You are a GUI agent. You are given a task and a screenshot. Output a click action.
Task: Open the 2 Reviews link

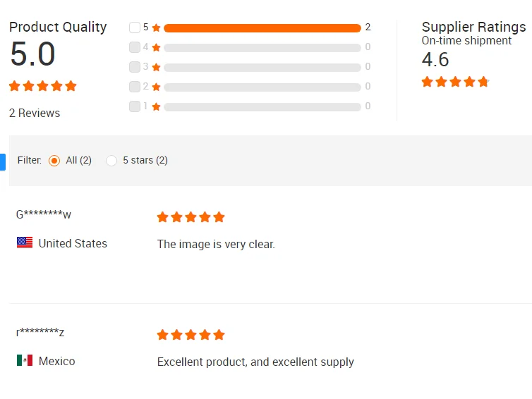[35, 113]
